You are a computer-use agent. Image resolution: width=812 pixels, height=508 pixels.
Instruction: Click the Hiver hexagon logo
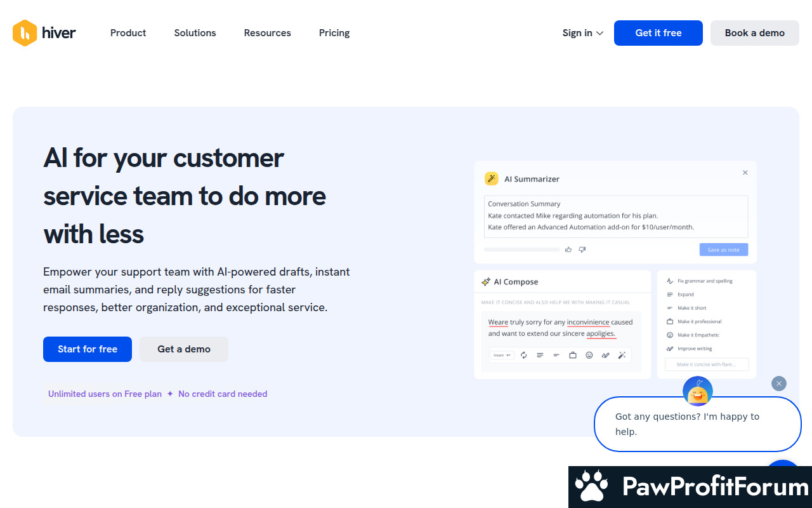(x=25, y=33)
